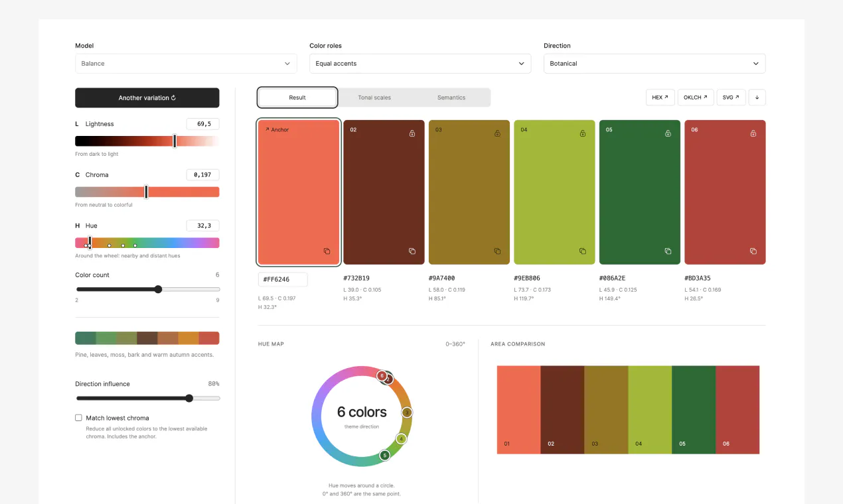The height and width of the screenshot is (504, 843).
Task: Copy the Anchor color with copy icon
Action: click(x=327, y=251)
